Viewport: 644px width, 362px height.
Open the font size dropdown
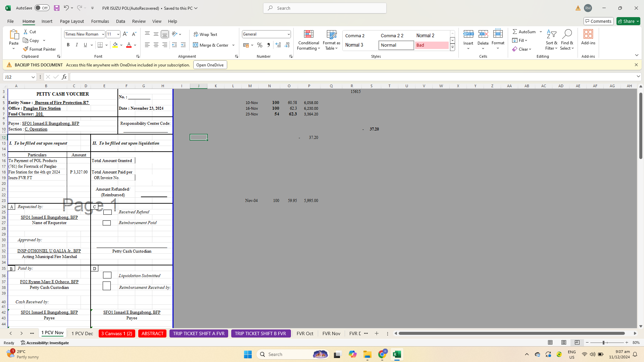click(118, 34)
